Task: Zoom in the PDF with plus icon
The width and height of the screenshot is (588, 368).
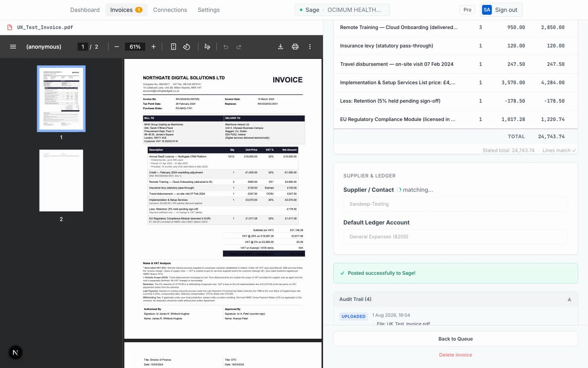Action: pyautogui.click(x=154, y=47)
